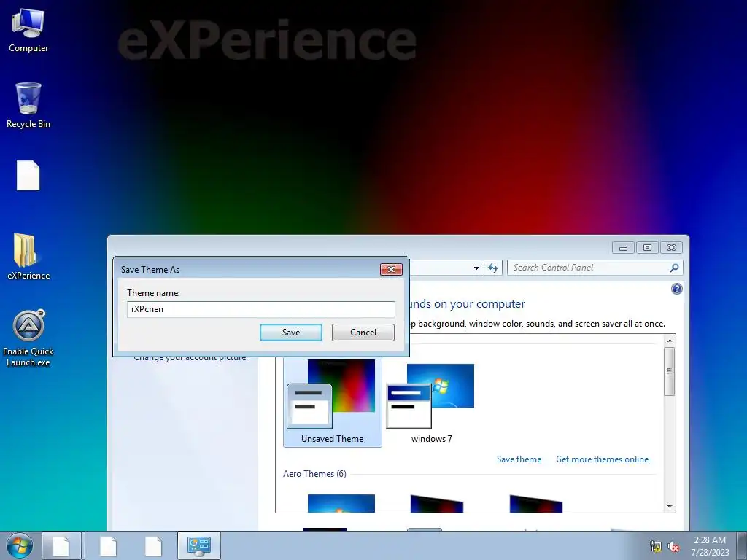
Task: Open Get more themes online link
Action: click(x=602, y=459)
